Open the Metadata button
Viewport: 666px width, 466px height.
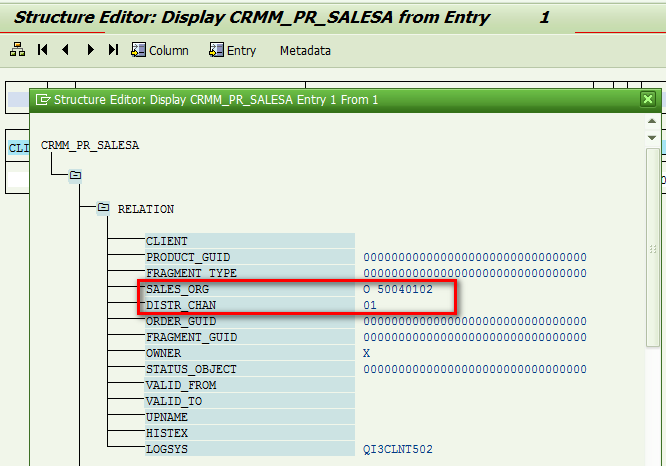click(x=305, y=51)
